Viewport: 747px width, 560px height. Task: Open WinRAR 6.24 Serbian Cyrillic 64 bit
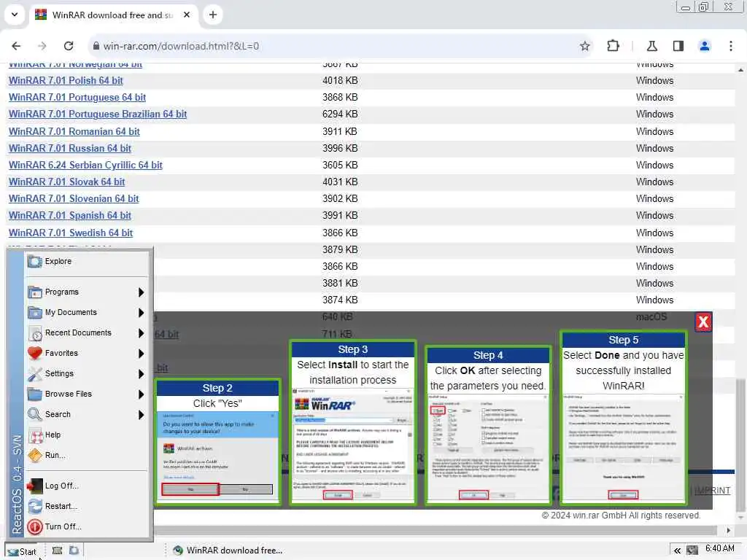click(x=86, y=166)
